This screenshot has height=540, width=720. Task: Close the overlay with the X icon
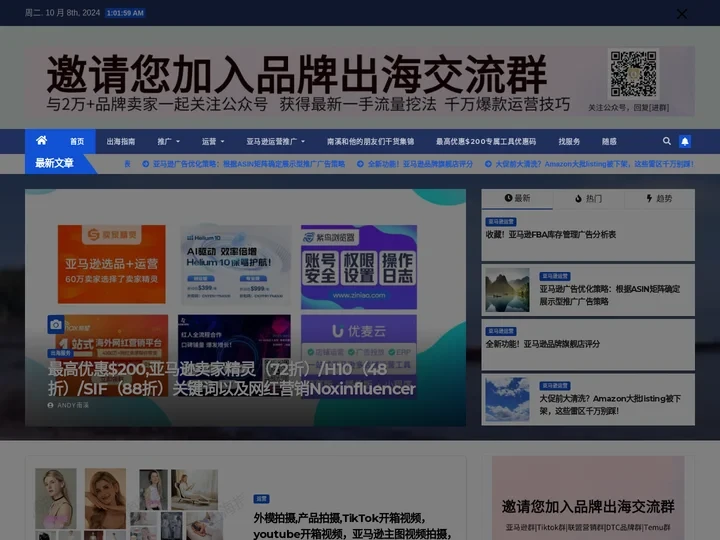click(x=682, y=14)
